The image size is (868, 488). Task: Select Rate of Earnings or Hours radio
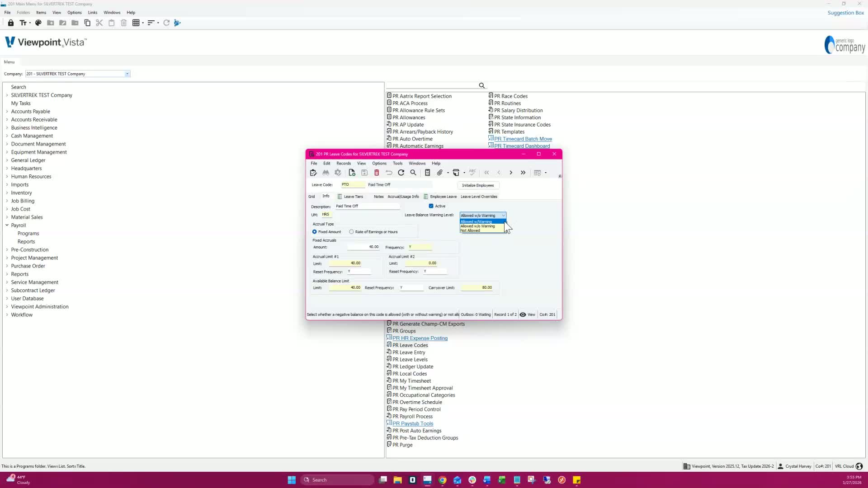(351, 232)
